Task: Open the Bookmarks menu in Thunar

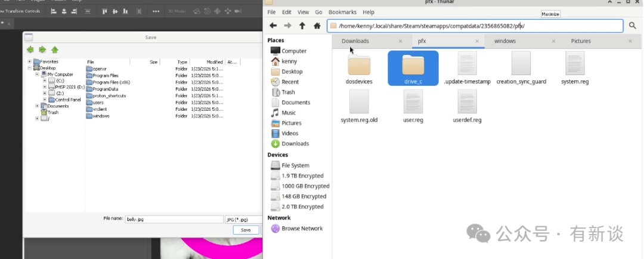Action: pos(342,12)
